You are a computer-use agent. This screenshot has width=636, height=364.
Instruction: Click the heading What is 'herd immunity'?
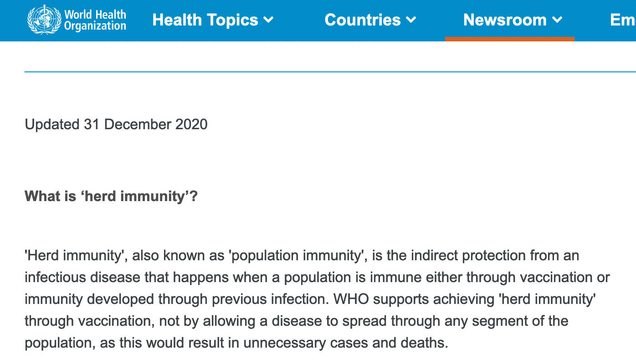[111, 197]
